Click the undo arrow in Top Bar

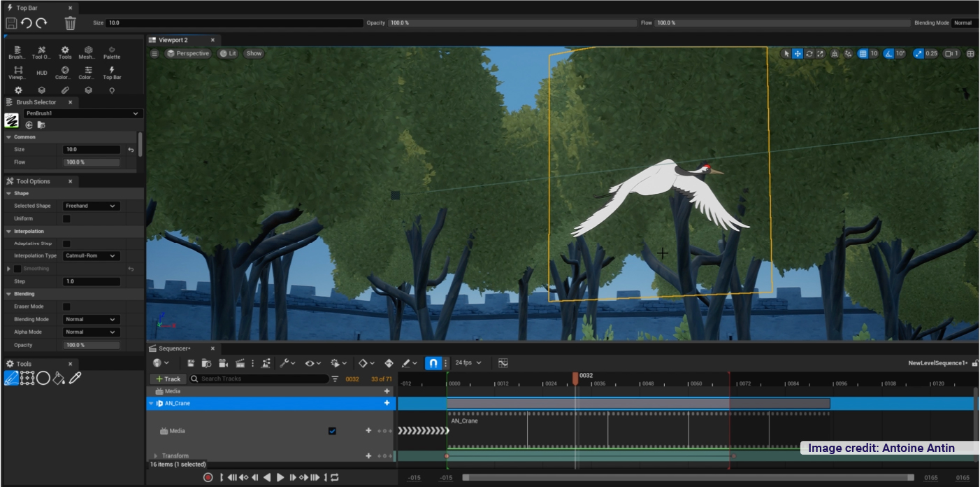coord(27,23)
